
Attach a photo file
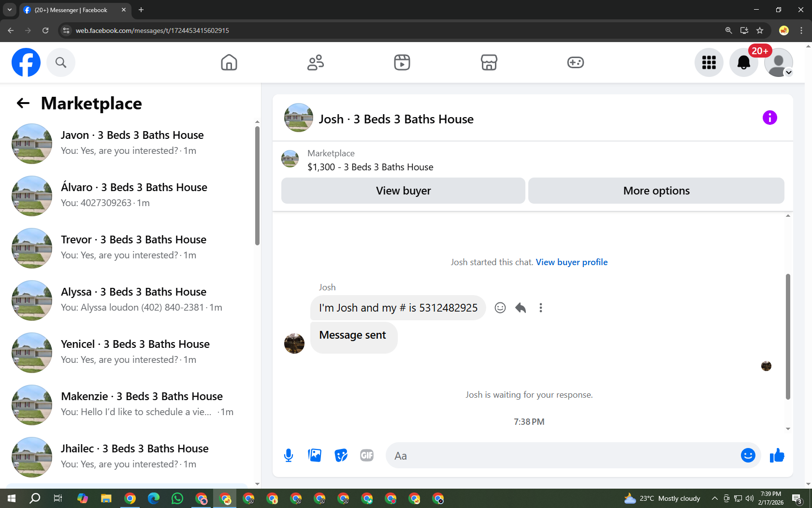315,455
